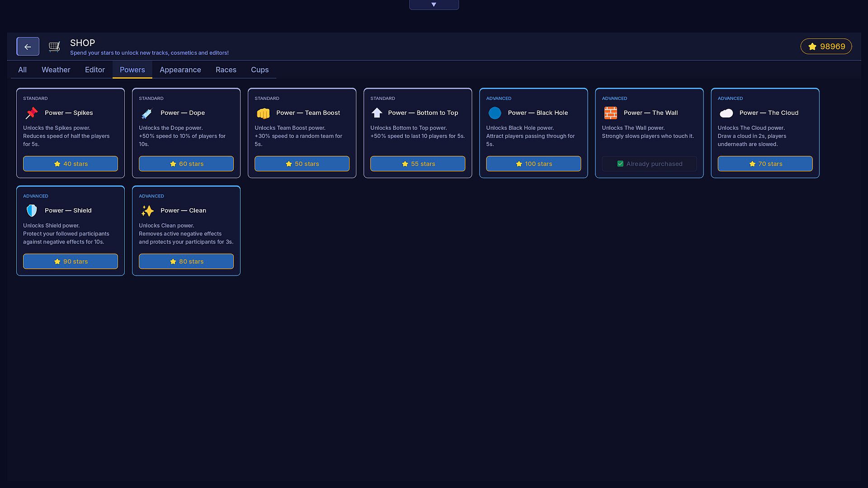Switch to the Weather tab
This screenshot has height=488, width=868.
tap(56, 70)
